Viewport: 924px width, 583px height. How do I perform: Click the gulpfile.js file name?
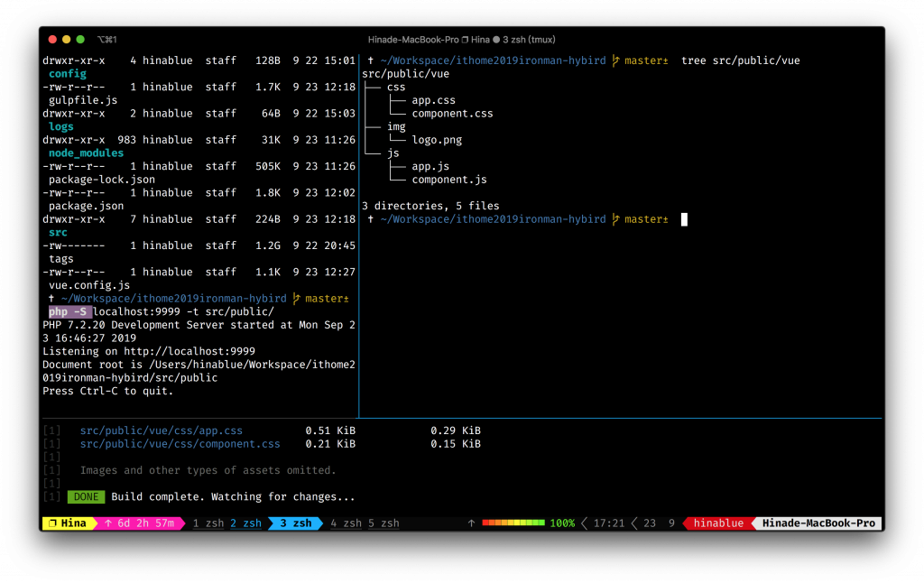83,100
